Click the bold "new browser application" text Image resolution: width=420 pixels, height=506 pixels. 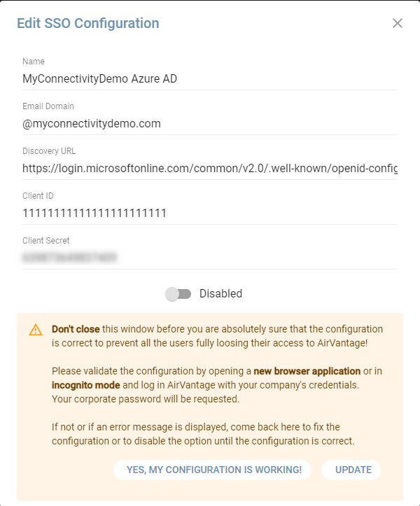(307, 371)
